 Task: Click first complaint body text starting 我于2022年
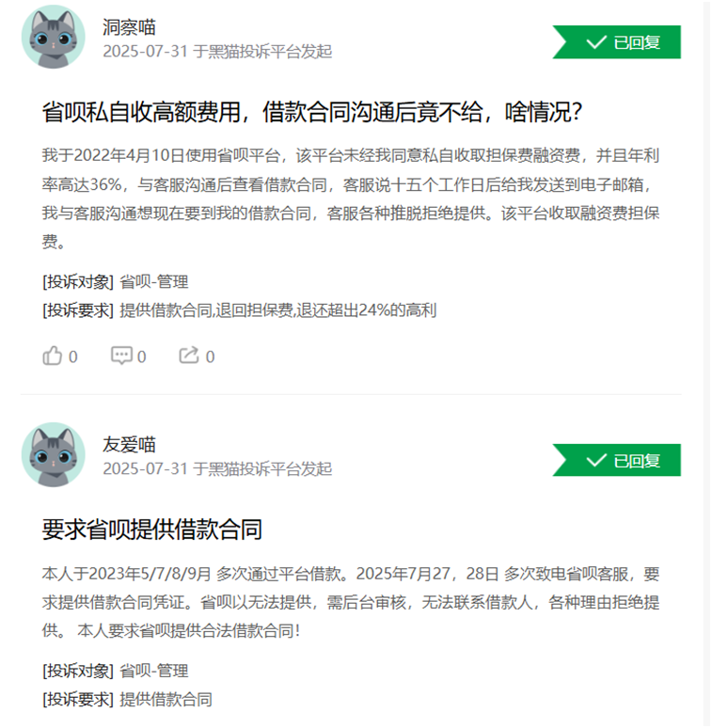coord(351,198)
